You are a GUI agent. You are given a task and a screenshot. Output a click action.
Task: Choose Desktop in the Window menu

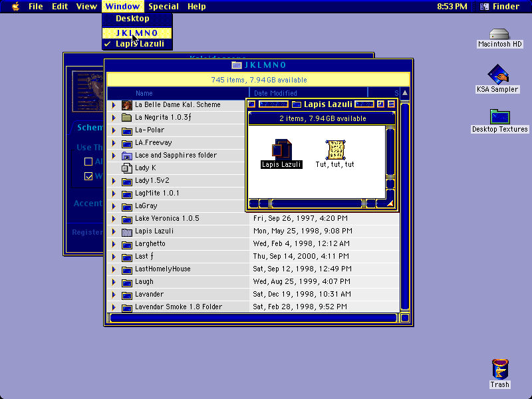click(x=137, y=19)
